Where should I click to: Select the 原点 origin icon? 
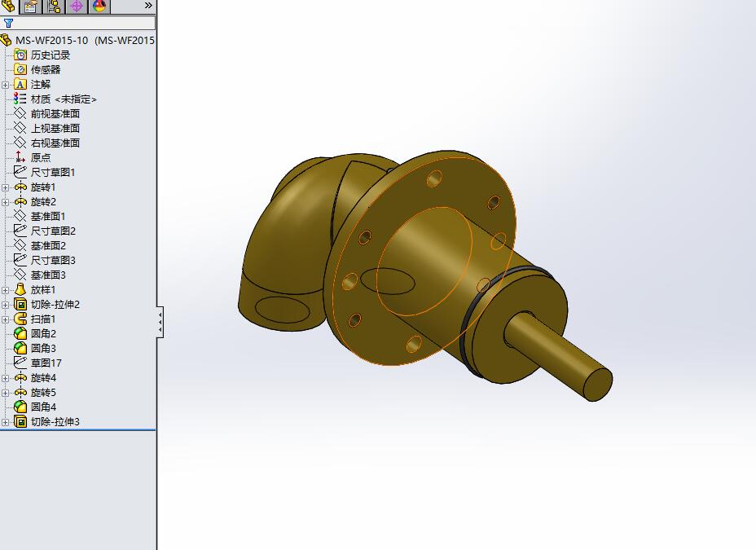20,157
